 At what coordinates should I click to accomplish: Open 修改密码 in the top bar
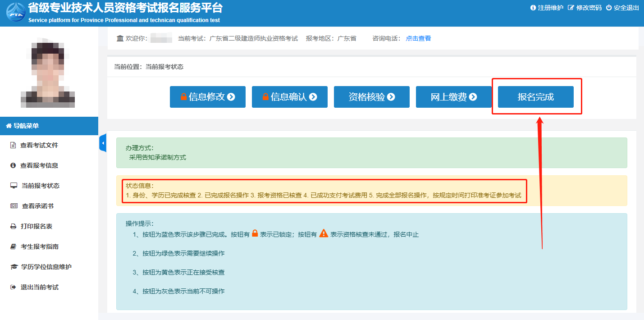tap(585, 8)
